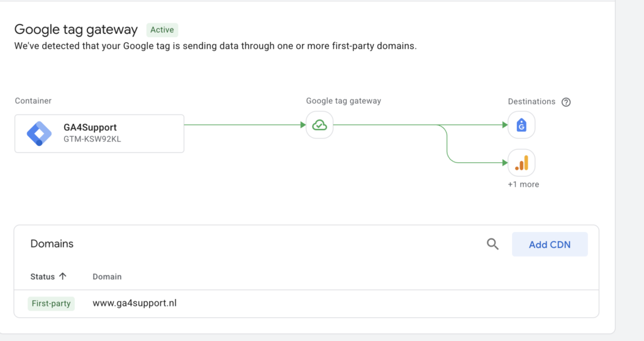Click the Destinations label text

point(531,101)
